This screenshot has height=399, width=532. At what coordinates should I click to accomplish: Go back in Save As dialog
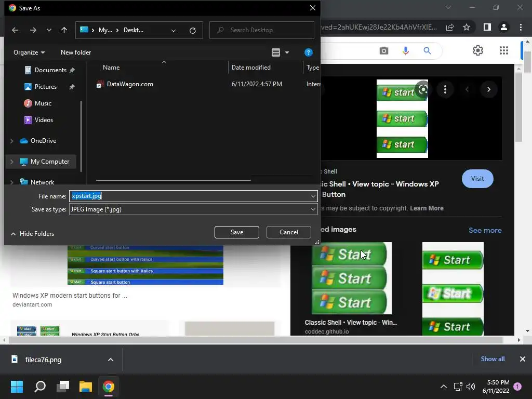[x=15, y=30]
